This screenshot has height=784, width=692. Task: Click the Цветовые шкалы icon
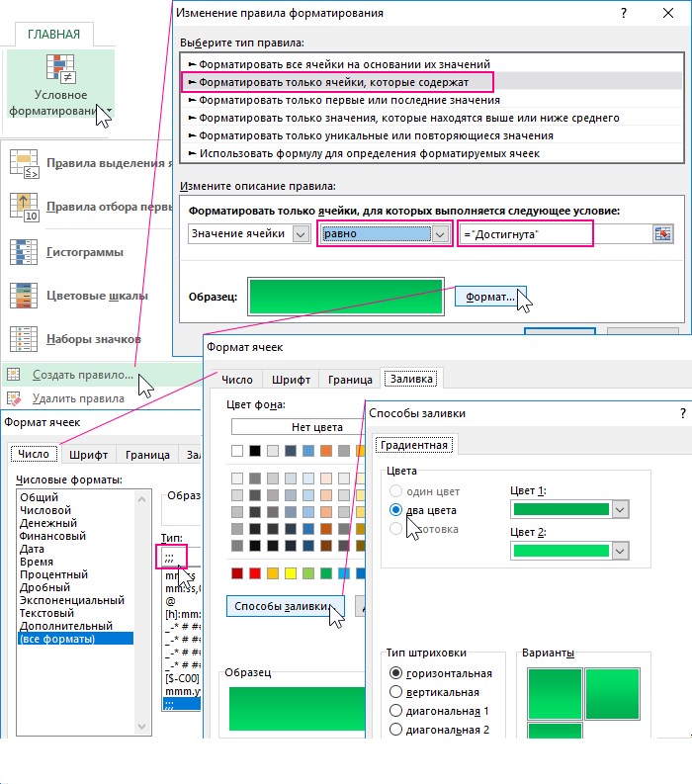(24, 295)
